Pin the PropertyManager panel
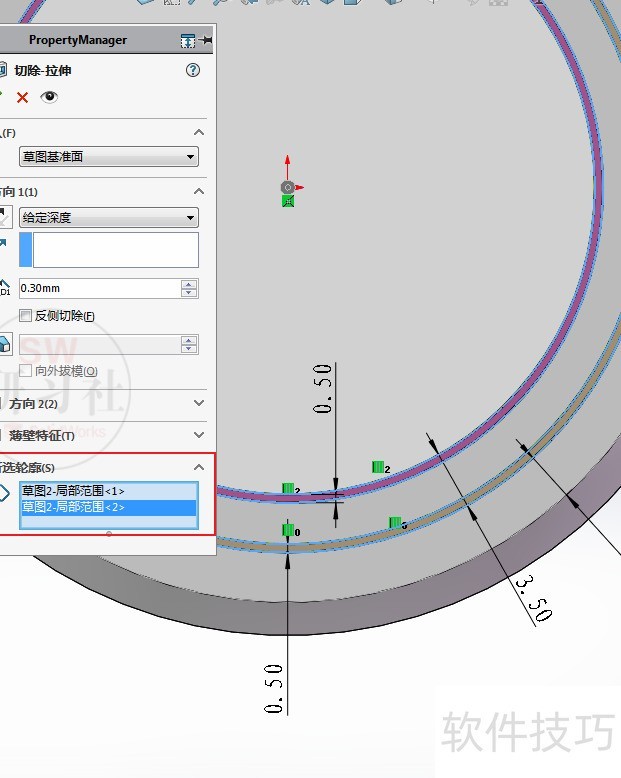621x778 pixels. tap(206, 40)
